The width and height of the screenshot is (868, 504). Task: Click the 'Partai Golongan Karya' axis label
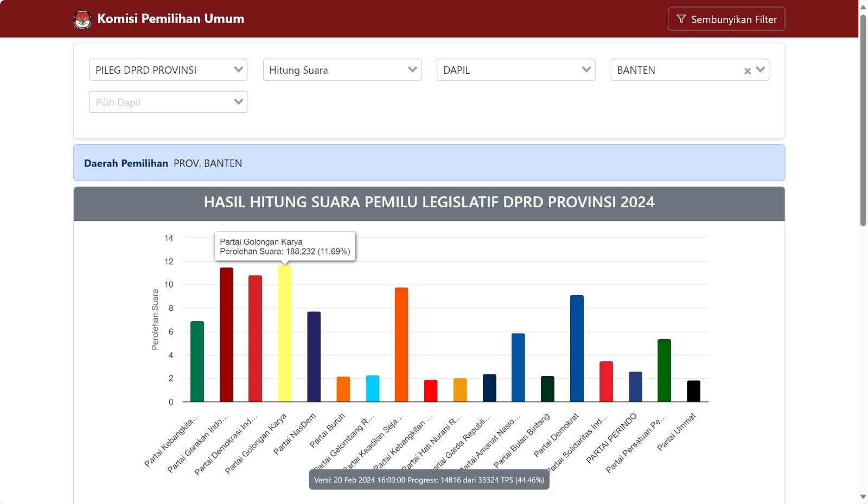click(256, 444)
